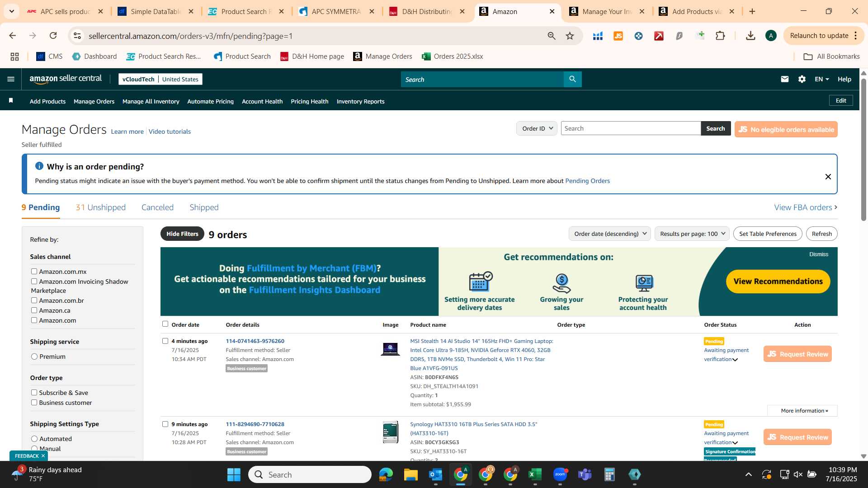This screenshot has height=488, width=868.
Task: Open Microsoft Edge from taskbar
Action: [386, 474]
